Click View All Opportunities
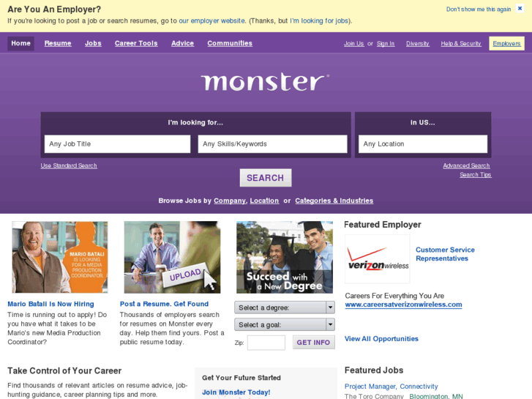 coord(381,339)
